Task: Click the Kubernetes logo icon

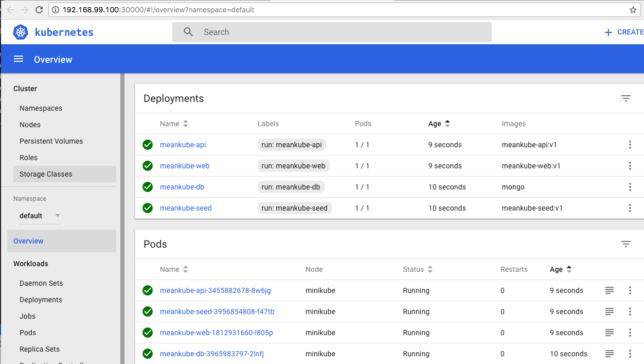Action: [x=21, y=32]
